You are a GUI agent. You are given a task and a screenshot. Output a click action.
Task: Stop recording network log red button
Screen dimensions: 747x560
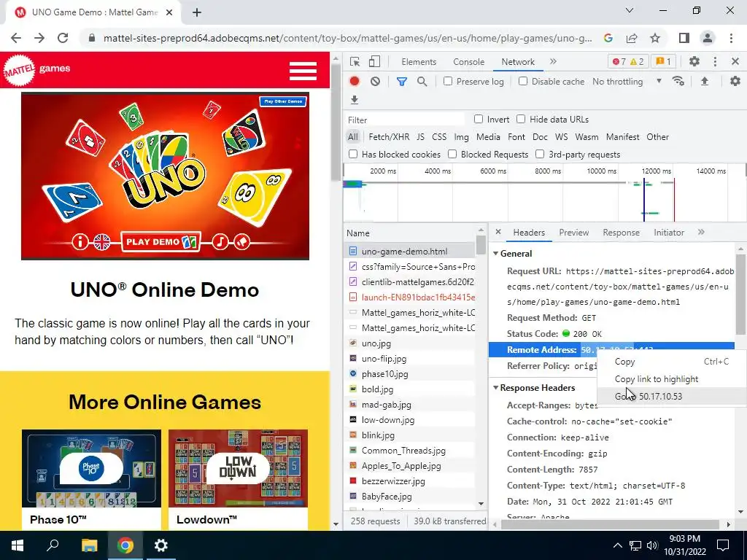click(x=355, y=82)
